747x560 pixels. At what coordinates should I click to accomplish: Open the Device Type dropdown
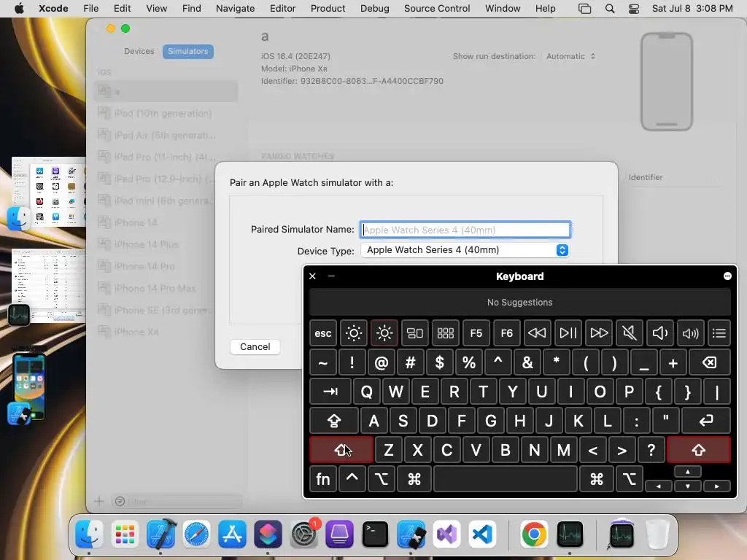465,250
